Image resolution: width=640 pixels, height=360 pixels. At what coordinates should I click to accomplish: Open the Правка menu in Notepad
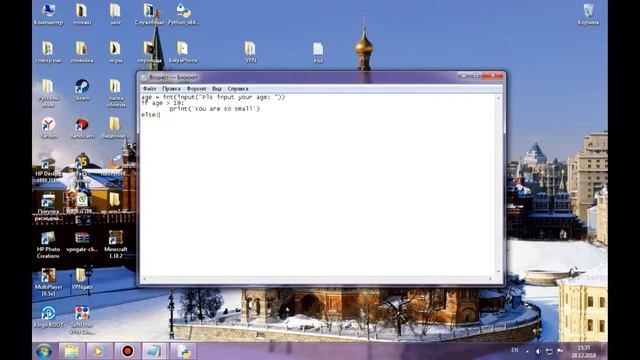point(171,89)
